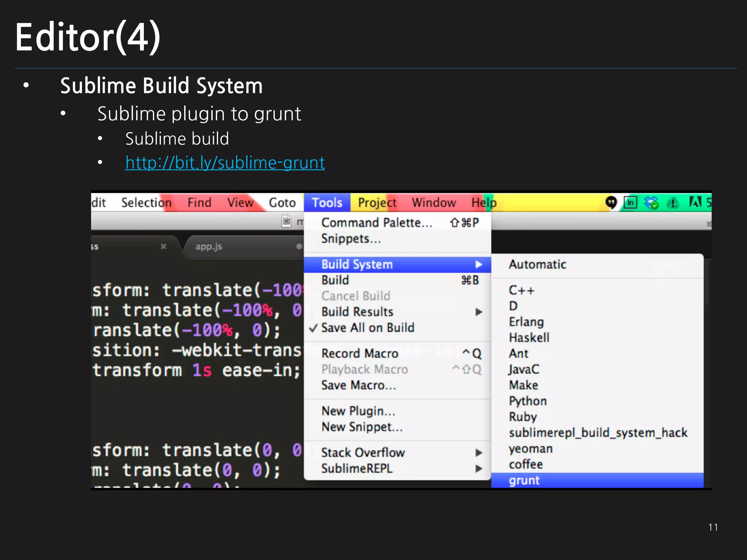Select Build menu item
The image size is (747, 560).
(398, 280)
